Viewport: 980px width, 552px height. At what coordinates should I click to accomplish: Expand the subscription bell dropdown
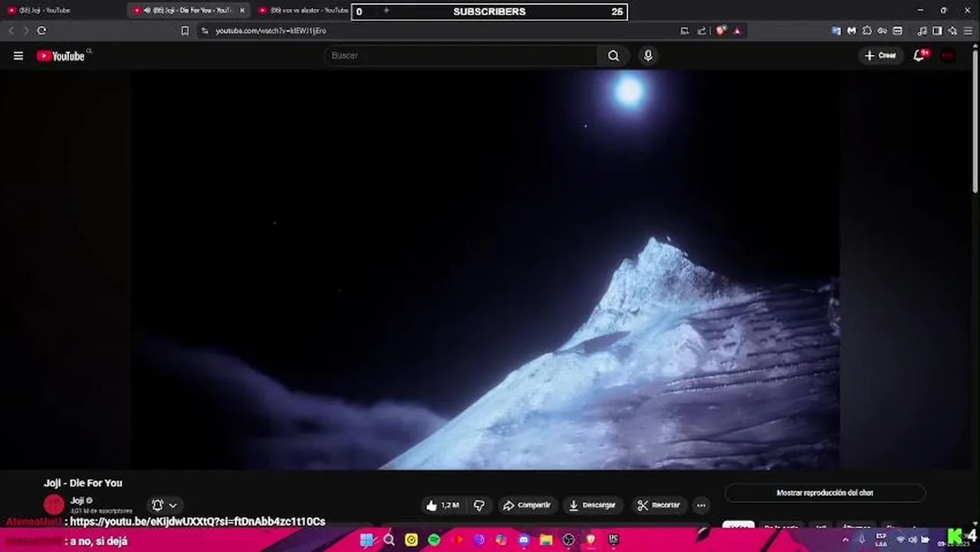165,505
